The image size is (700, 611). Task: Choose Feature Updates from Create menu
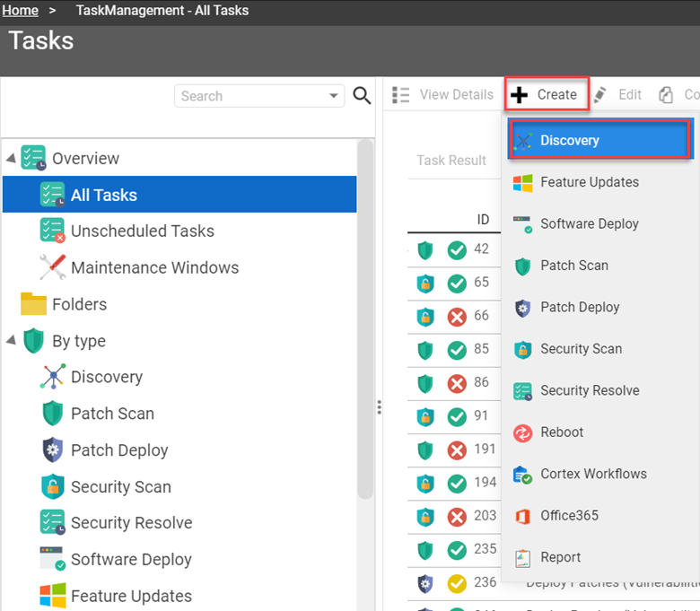pos(600,182)
